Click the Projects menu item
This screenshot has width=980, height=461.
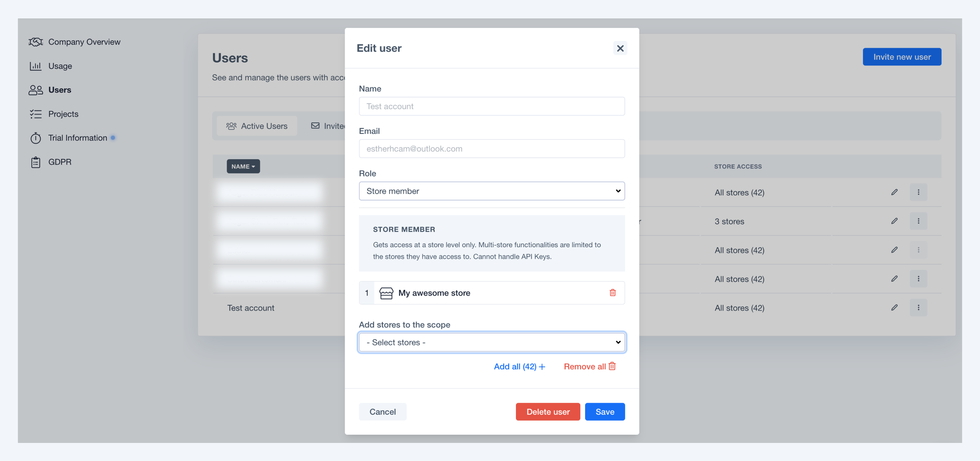pyautogui.click(x=63, y=114)
